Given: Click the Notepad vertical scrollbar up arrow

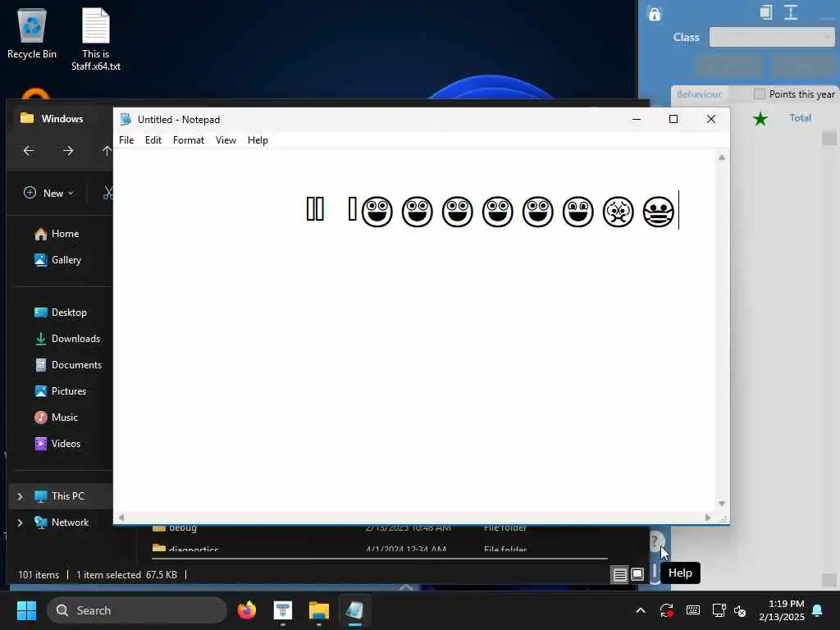Looking at the screenshot, I should [722, 157].
